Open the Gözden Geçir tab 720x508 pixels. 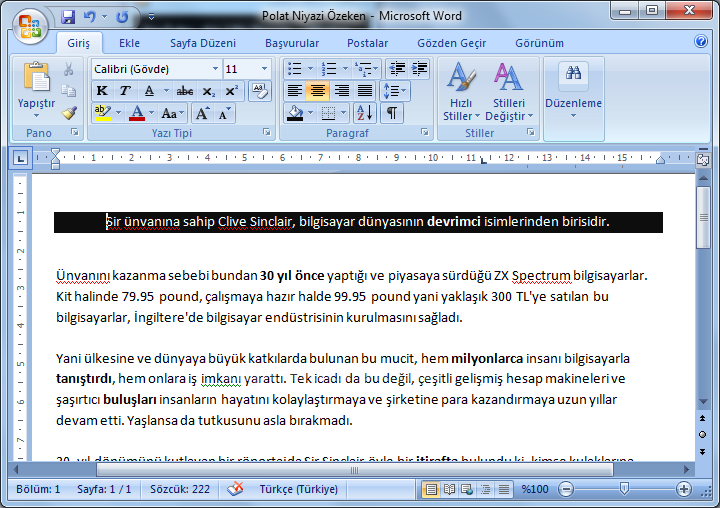click(x=451, y=43)
